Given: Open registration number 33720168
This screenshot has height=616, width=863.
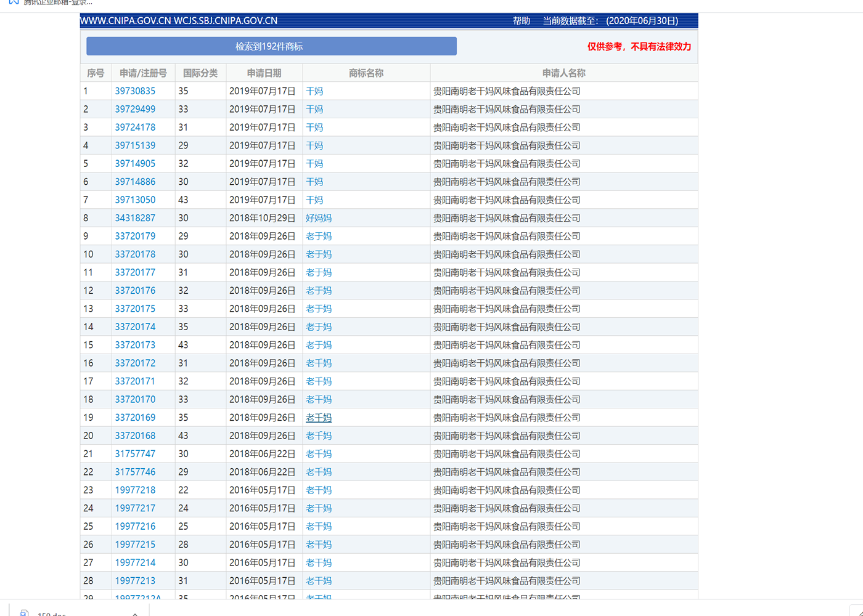Looking at the screenshot, I should point(135,436).
